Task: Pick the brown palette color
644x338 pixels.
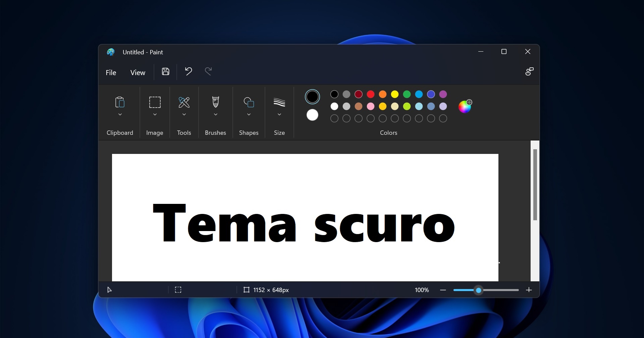Action: coord(359,106)
